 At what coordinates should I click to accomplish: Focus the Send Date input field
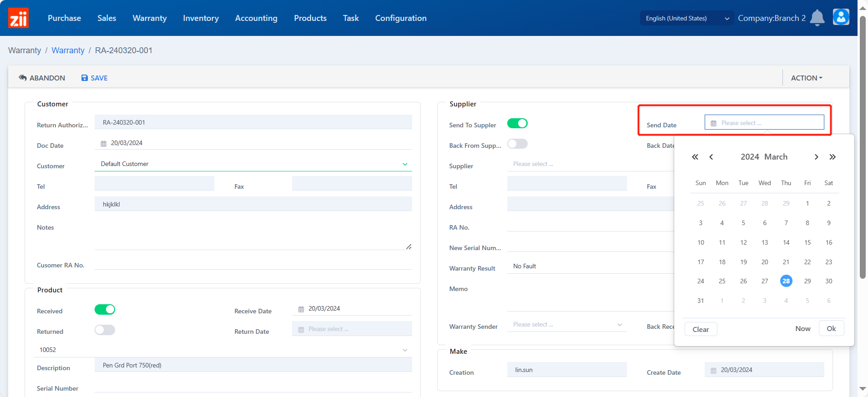tap(764, 122)
